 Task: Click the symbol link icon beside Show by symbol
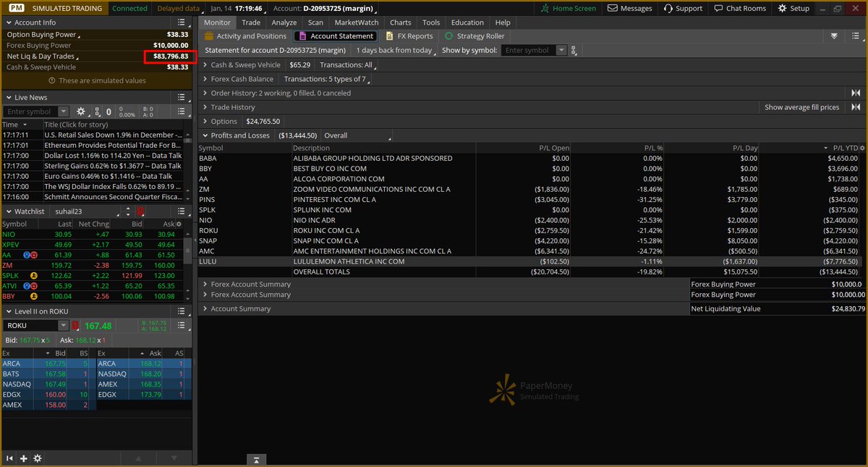pyautogui.click(x=574, y=51)
